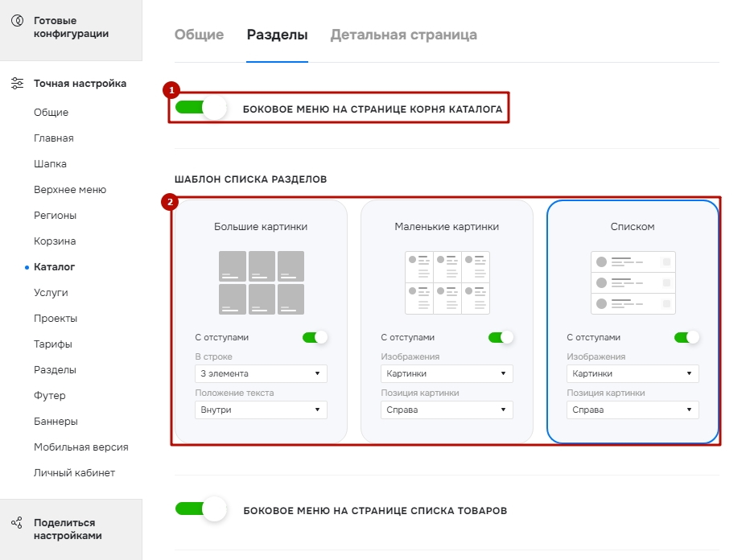Toggle С отступами in Списком card
This screenshot has height=560, width=746.
pyautogui.click(x=686, y=337)
